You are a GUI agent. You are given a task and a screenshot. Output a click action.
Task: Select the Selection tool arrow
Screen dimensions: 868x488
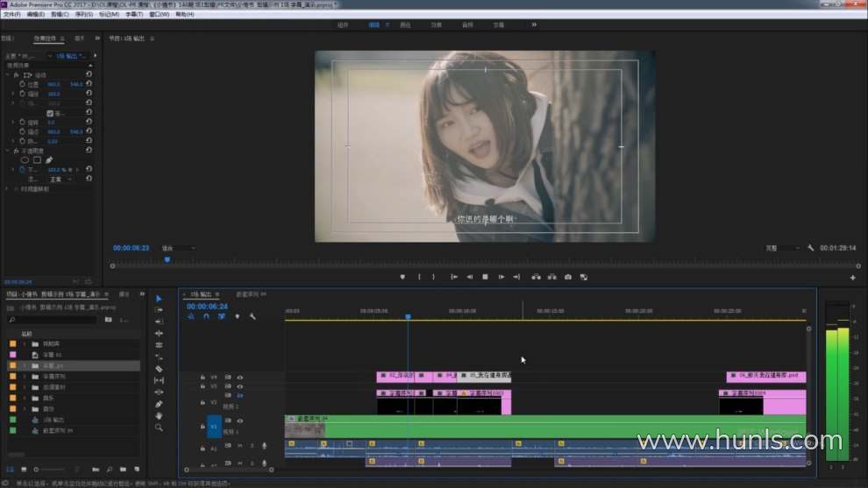[x=159, y=299]
